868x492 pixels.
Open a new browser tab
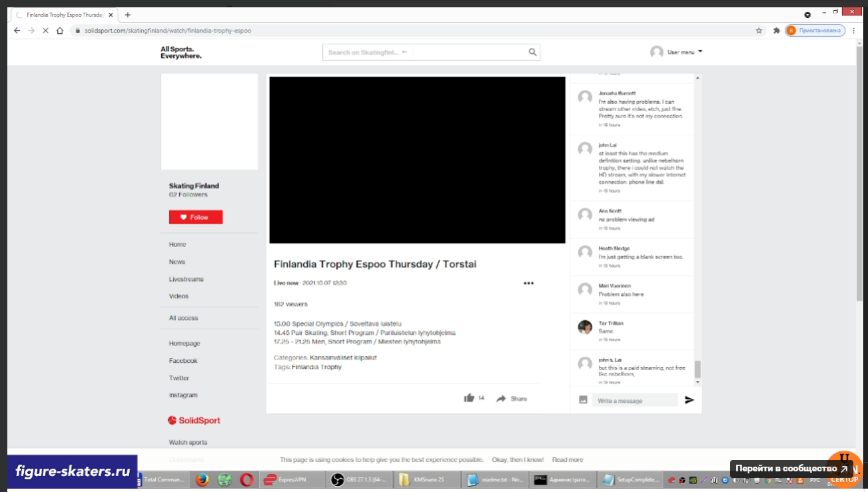tap(127, 15)
